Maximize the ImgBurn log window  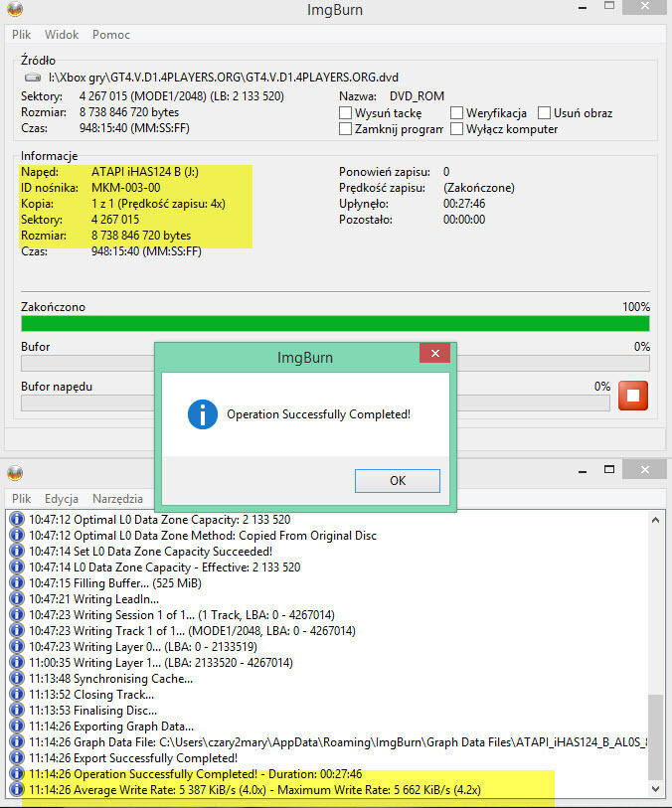[x=609, y=469]
